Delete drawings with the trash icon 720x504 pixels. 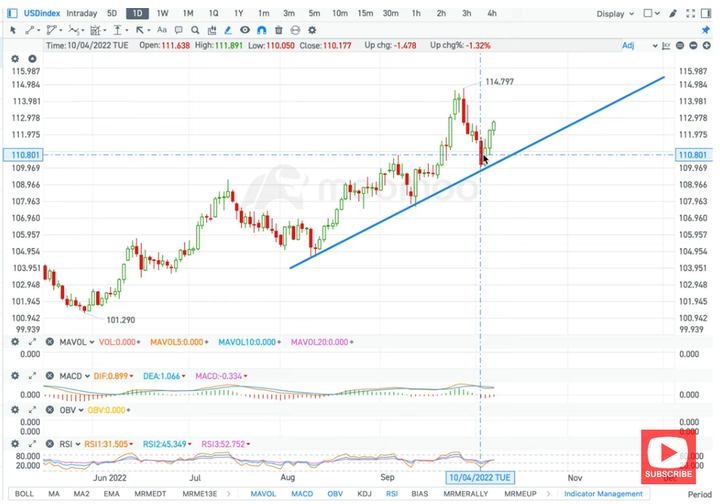[278, 30]
